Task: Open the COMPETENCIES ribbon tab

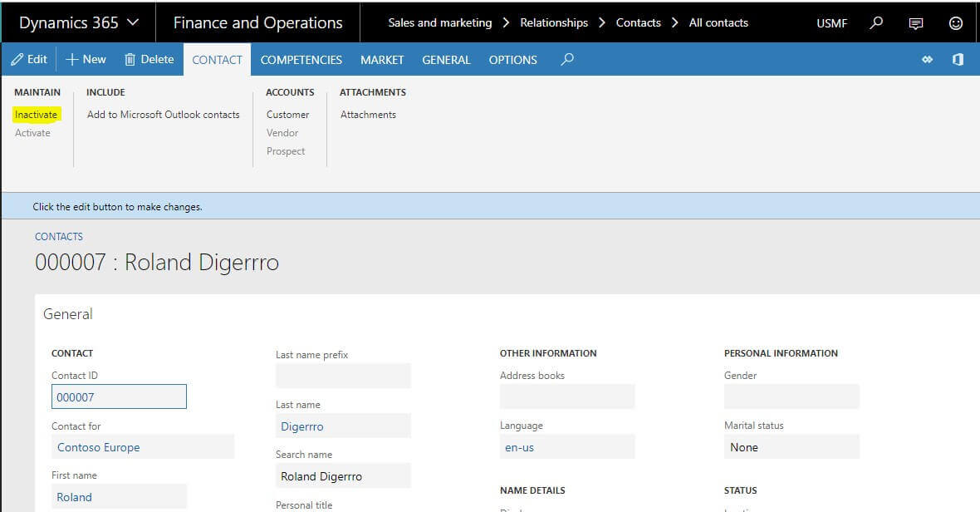Action: 301,60
